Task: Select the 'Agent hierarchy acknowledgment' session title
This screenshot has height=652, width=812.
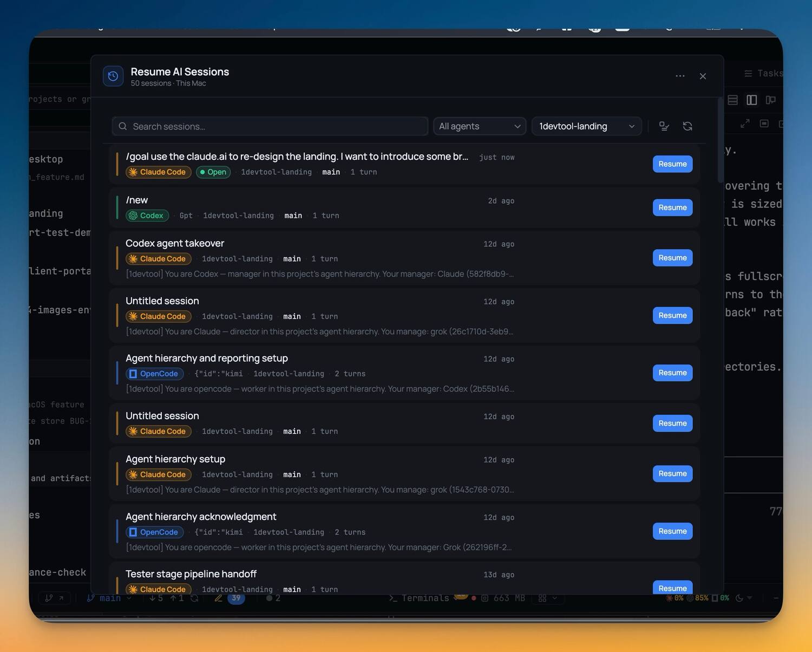Action: [x=201, y=517]
